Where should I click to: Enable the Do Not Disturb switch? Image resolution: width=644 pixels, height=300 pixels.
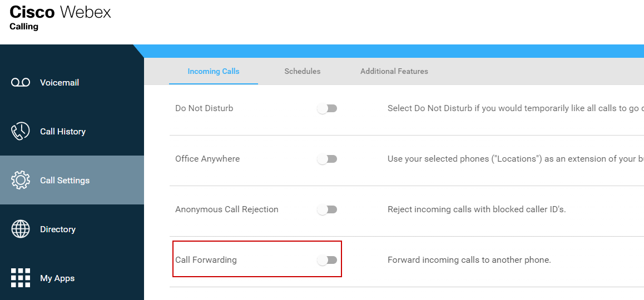click(327, 109)
